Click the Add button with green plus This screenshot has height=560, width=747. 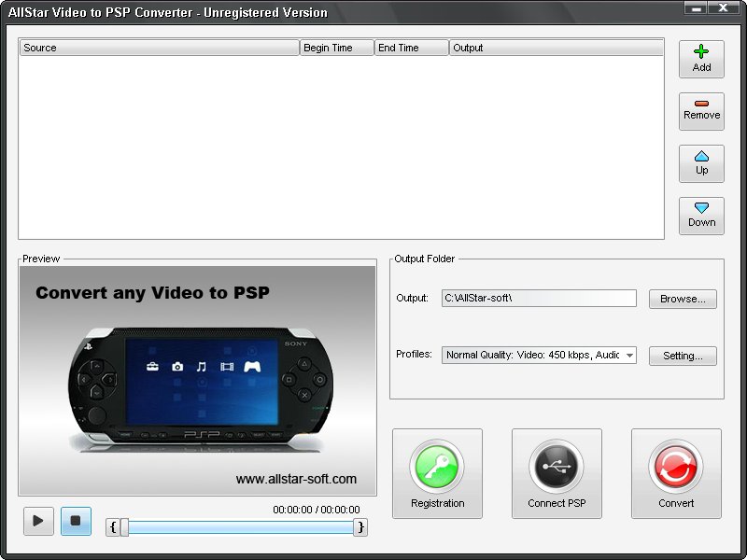pos(701,59)
